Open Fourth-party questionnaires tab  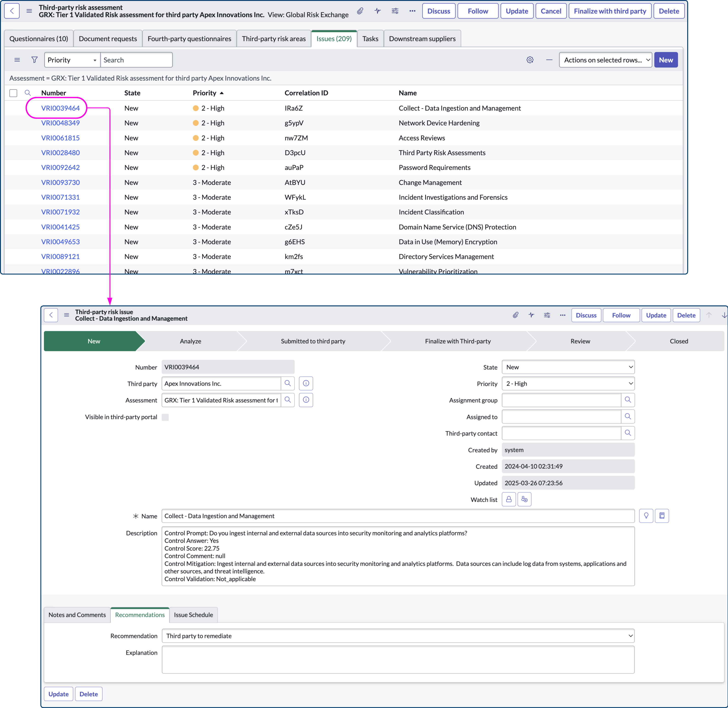189,39
